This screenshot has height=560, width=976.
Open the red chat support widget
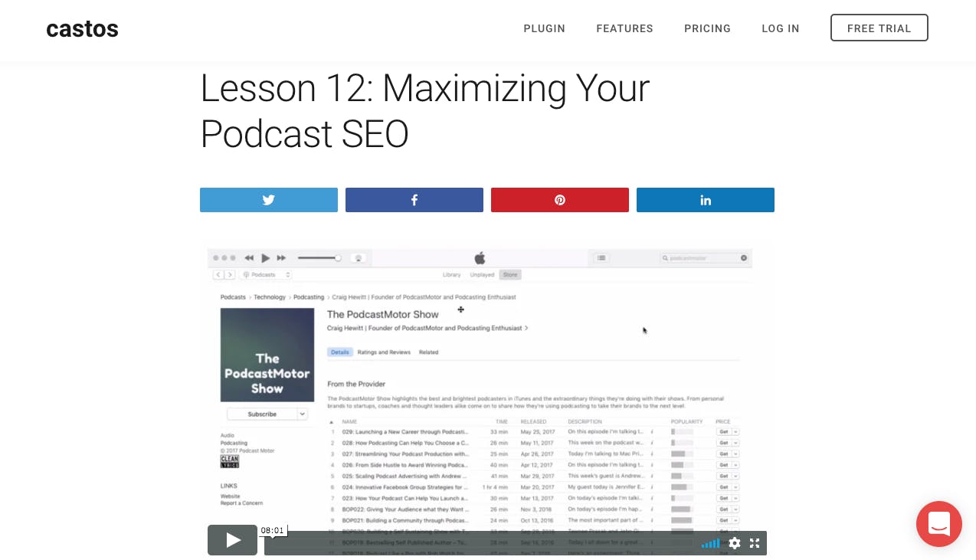point(938,524)
